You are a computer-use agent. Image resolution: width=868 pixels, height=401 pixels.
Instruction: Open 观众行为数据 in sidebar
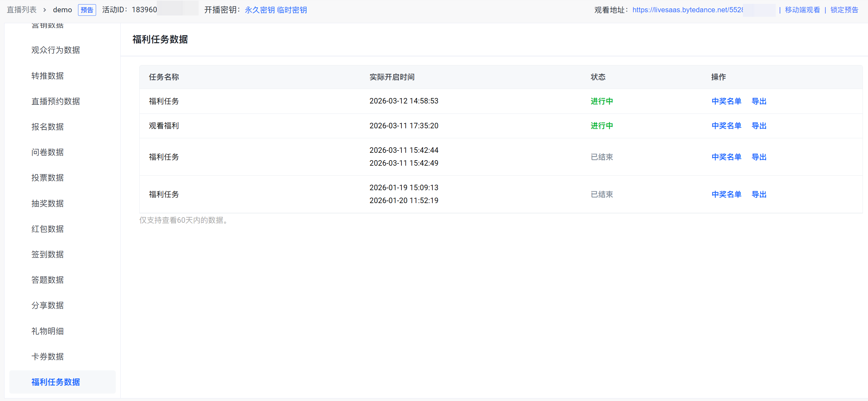click(55, 50)
